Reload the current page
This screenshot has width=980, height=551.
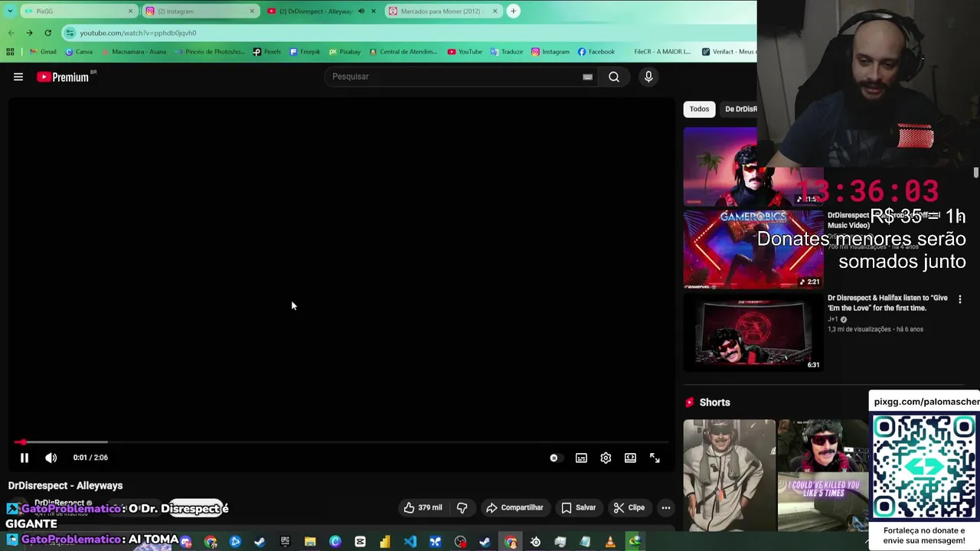(47, 33)
